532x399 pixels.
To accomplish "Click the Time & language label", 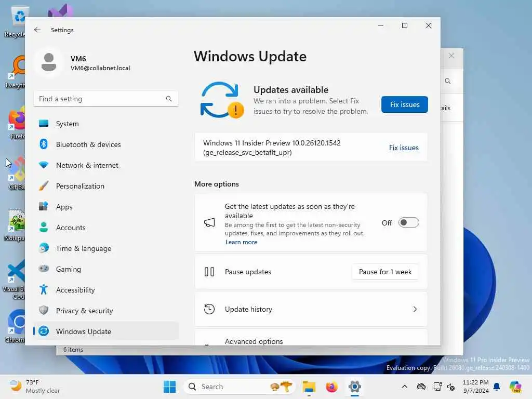I will (84, 248).
